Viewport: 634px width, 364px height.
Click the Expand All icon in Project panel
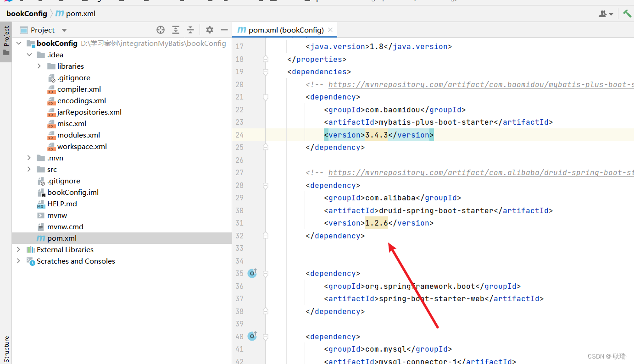(176, 30)
